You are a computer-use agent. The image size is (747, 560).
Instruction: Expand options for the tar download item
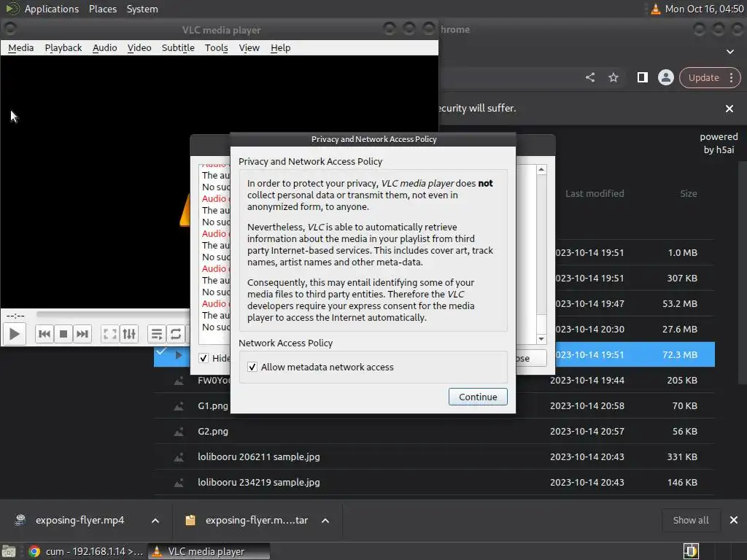(325, 521)
